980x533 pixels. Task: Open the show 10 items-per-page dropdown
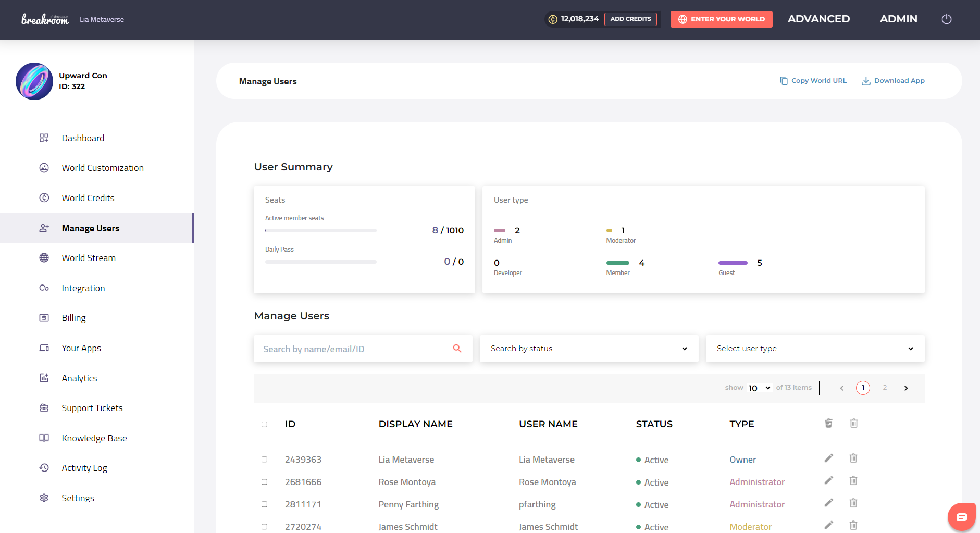click(x=760, y=388)
